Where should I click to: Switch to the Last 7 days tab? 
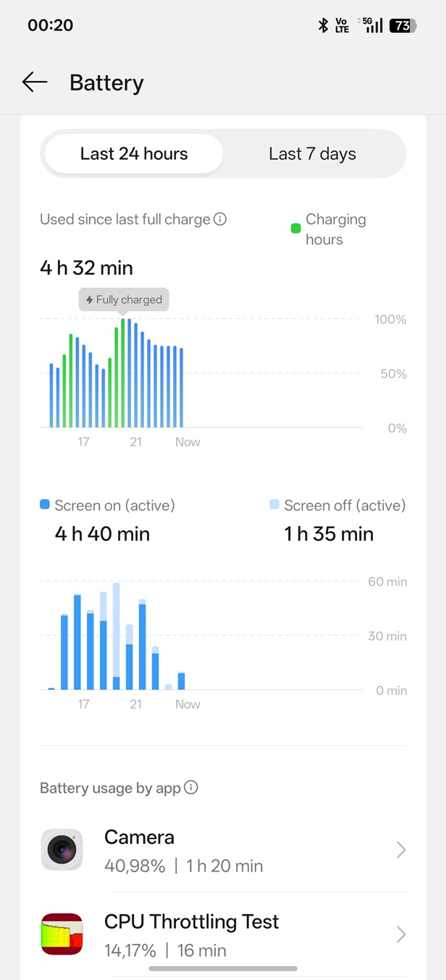(312, 154)
